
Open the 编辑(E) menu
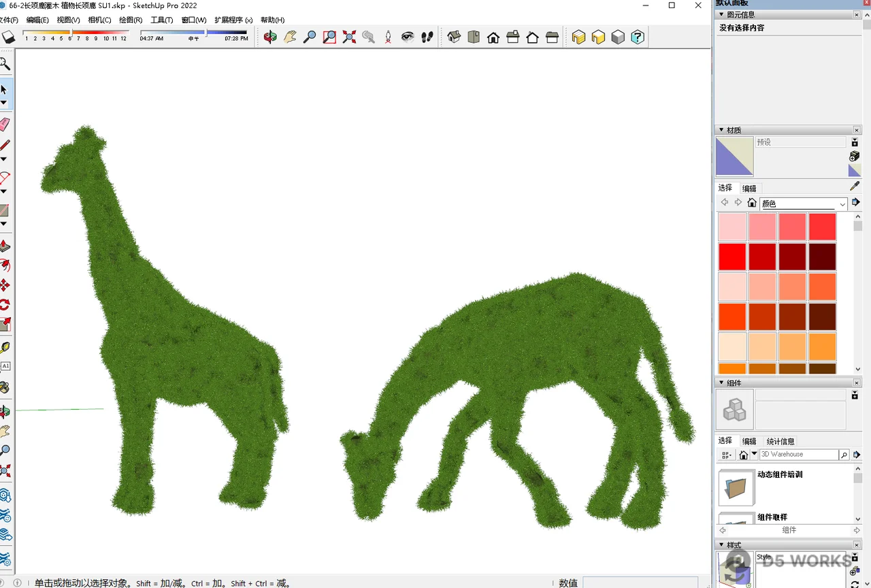point(37,20)
